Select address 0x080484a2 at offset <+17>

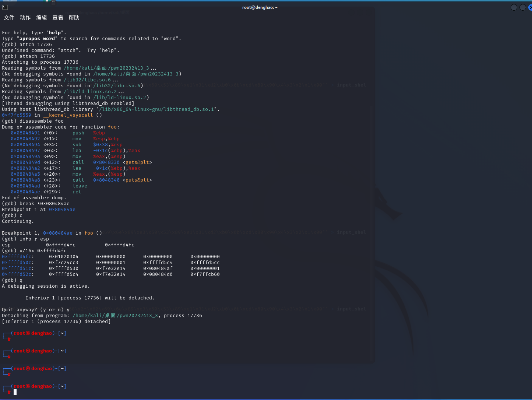pyautogui.click(x=25, y=168)
